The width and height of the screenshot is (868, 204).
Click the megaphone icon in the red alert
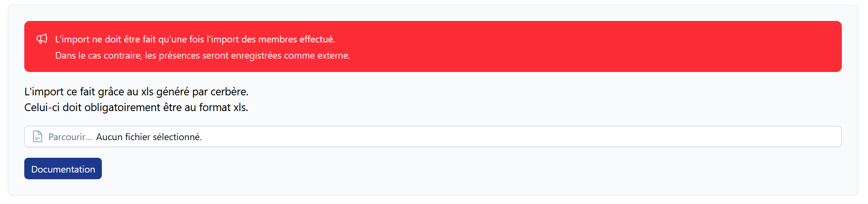pos(42,39)
